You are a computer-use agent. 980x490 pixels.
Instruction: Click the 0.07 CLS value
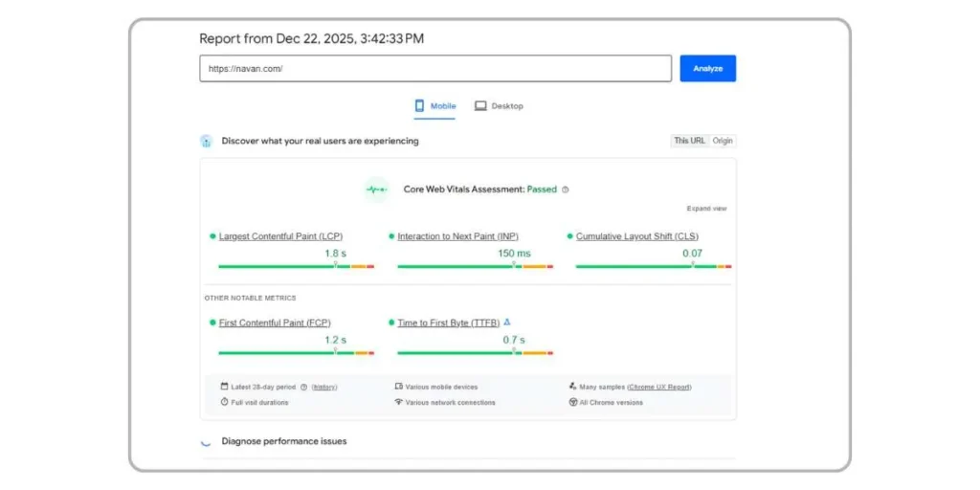pos(692,253)
